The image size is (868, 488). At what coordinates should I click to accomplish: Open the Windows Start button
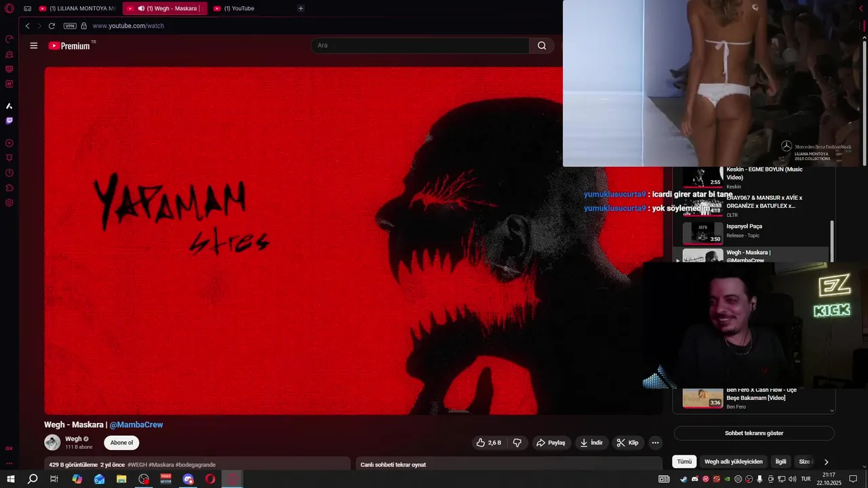click(10, 479)
